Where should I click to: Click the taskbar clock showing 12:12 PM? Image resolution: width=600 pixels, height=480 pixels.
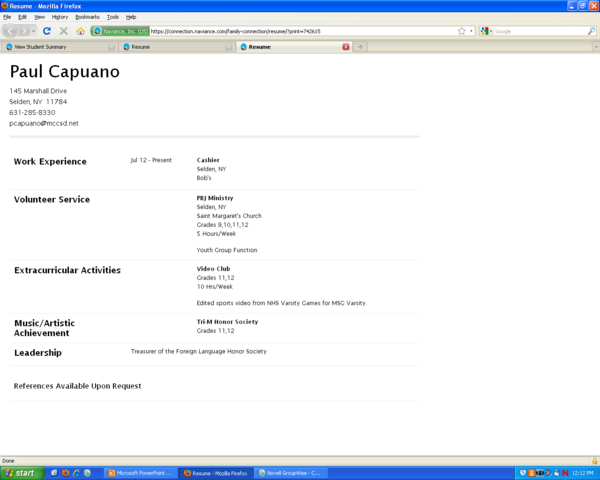583,473
